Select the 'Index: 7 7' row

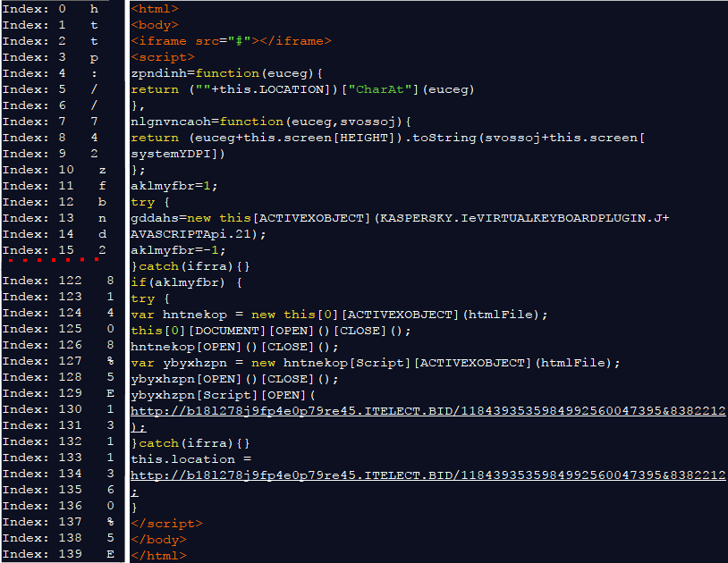click(51, 122)
